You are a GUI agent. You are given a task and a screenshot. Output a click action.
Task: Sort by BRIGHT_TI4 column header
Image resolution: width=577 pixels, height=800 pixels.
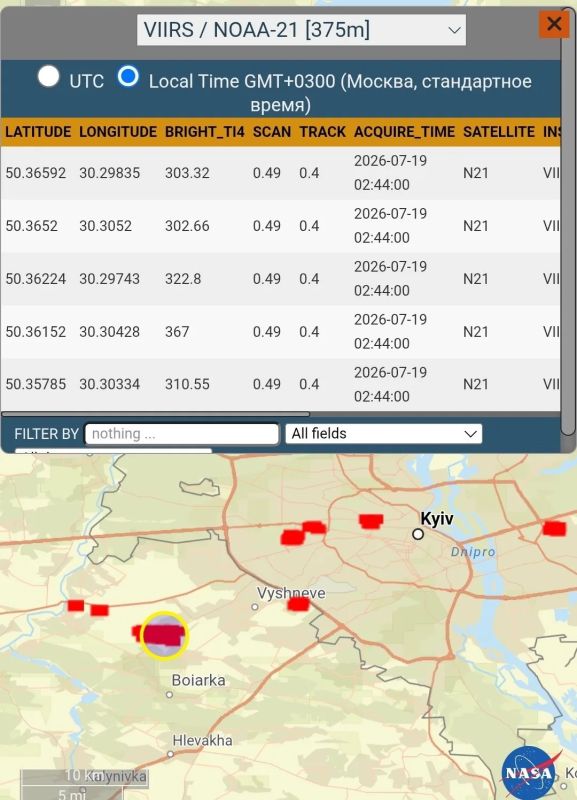click(205, 132)
